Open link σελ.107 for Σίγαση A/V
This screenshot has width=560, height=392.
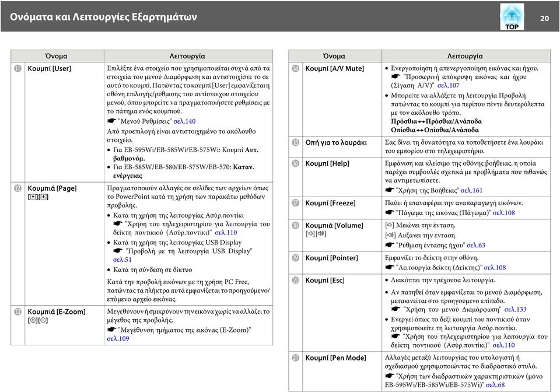[448, 86]
